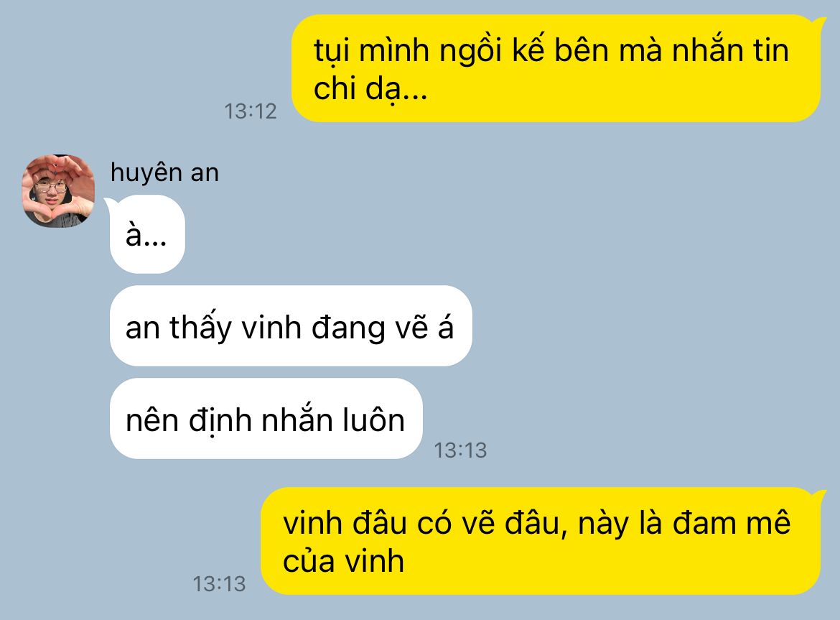The image size is (840, 620).
Task: Click the words 'kế bên' in the top message
Action: 560,50
